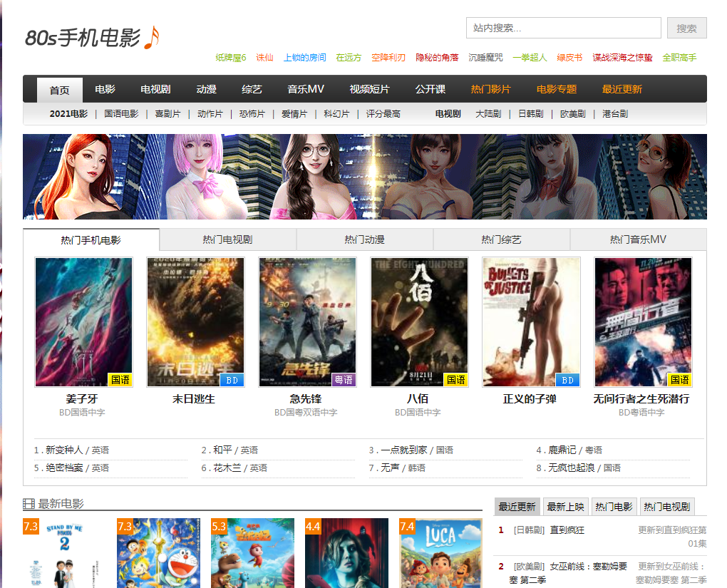
Task: Open the 热门影片 navigation link
Action: tap(490, 89)
